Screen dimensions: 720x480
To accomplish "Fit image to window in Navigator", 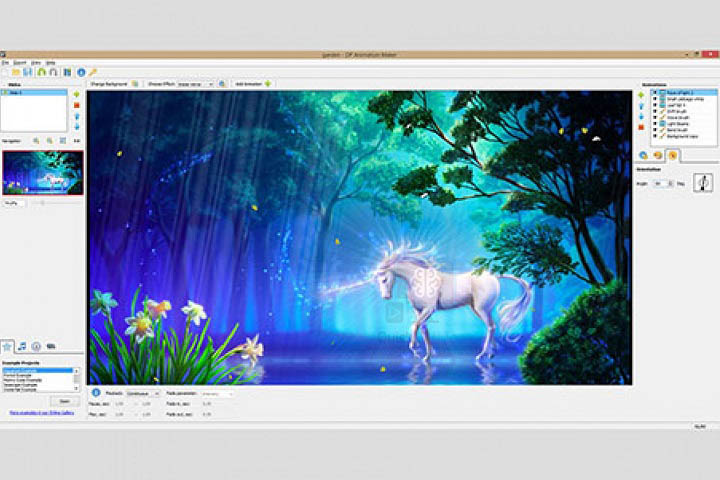I will point(63,141).
